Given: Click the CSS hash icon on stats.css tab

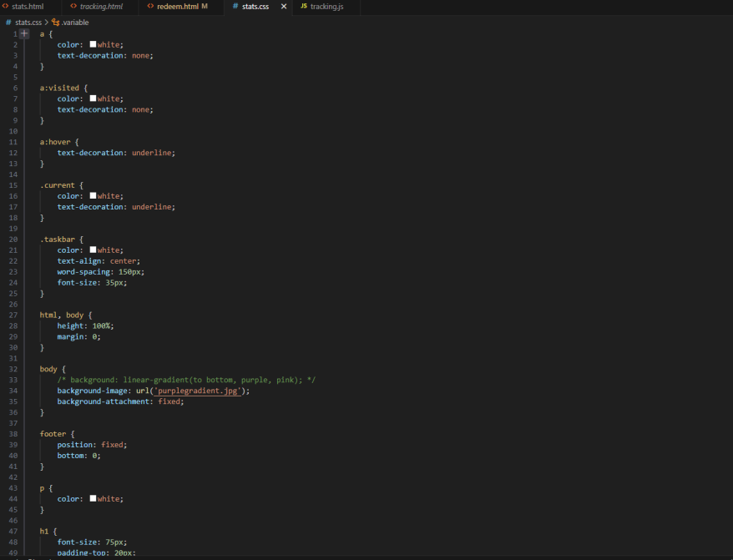Looking at the screenshot, I should tap(235, 6).
